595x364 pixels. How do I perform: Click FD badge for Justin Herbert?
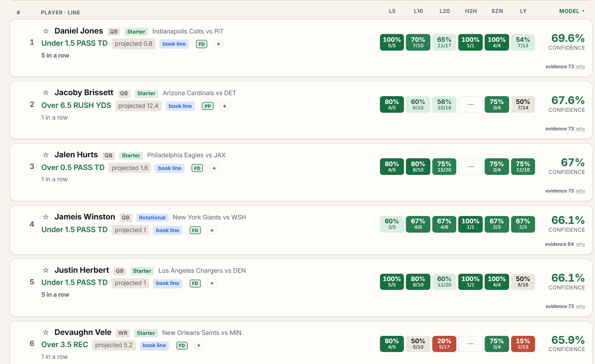tap(195, 283)
